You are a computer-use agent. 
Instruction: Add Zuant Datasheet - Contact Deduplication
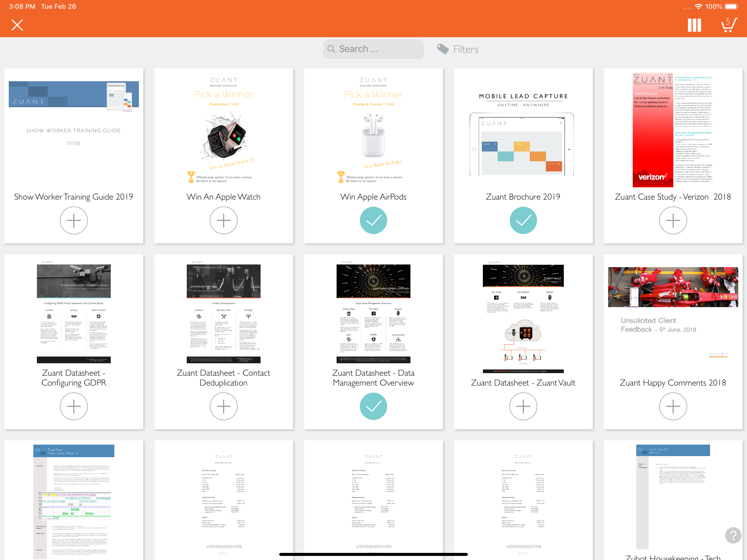tap(224, 406)
